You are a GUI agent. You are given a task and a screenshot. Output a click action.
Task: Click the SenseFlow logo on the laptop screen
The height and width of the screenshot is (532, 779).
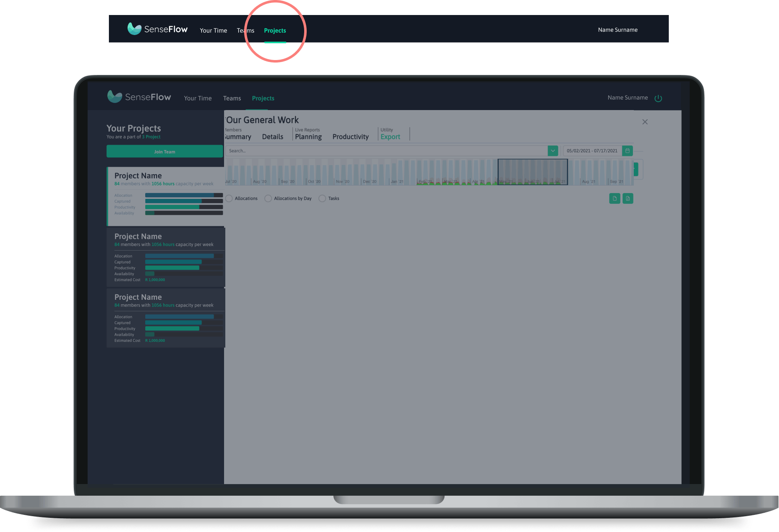[139, 97]
